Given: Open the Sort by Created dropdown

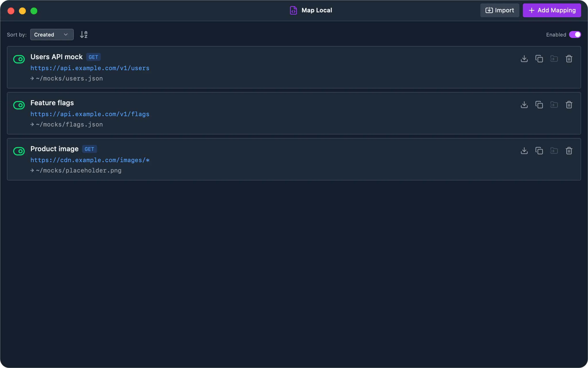Looking at the screenshot, I should tap(52, 34).
